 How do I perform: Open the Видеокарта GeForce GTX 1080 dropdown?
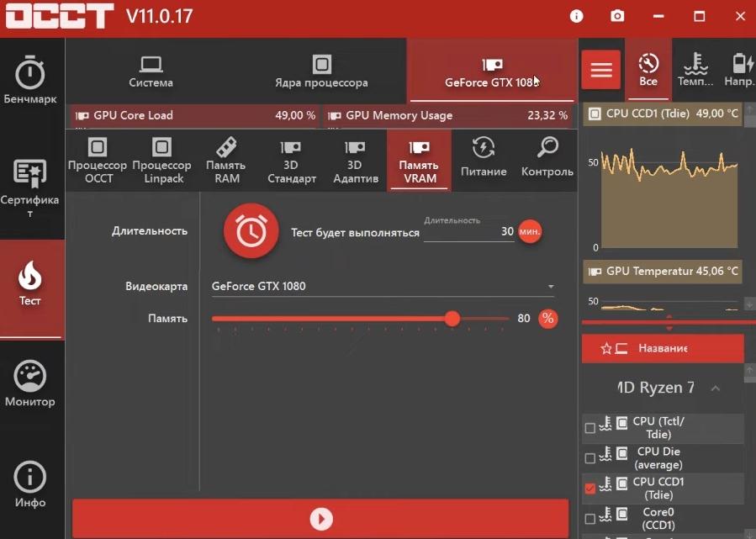tap(383, 287)
